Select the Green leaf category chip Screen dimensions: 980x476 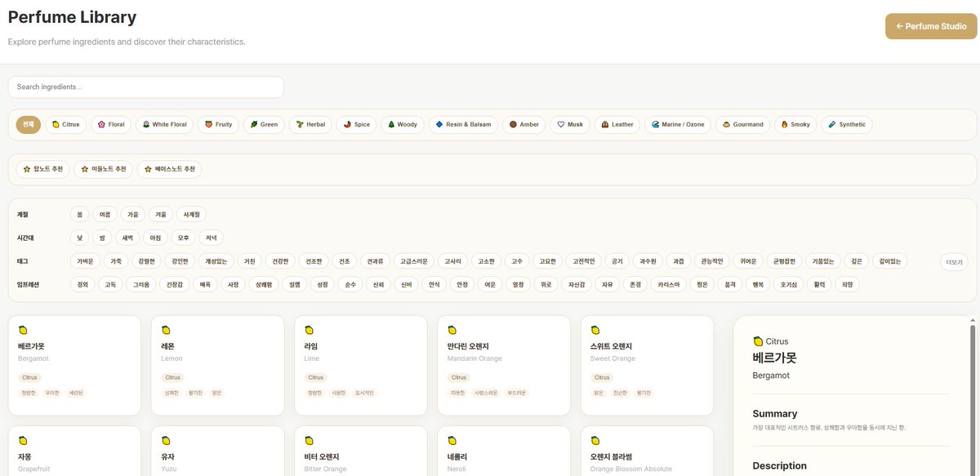pyautogui.click(x=264, y=125)
